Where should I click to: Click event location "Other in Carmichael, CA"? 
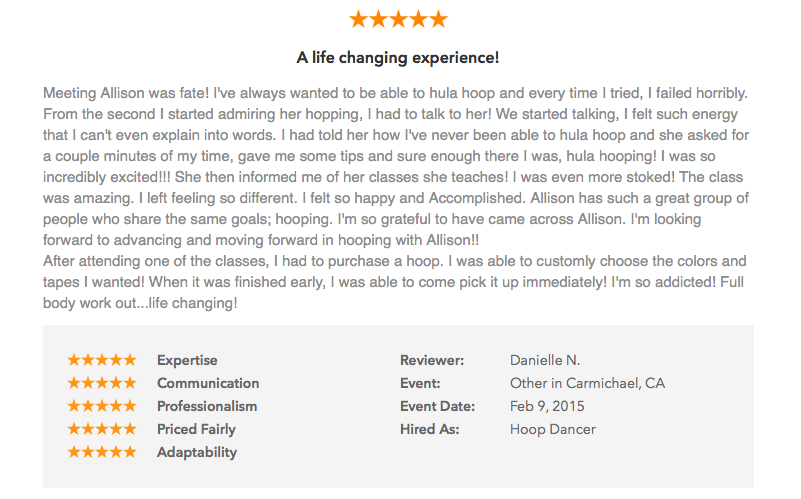coord(587,383)
